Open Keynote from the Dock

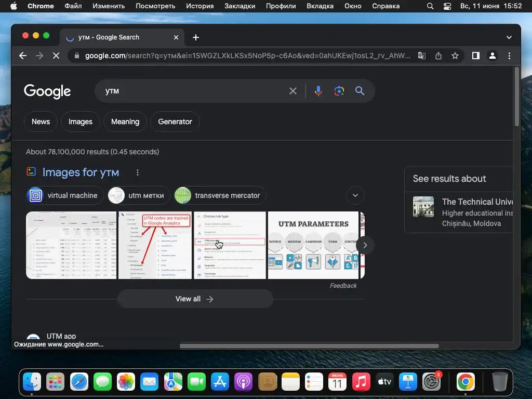tap(408, 382)
